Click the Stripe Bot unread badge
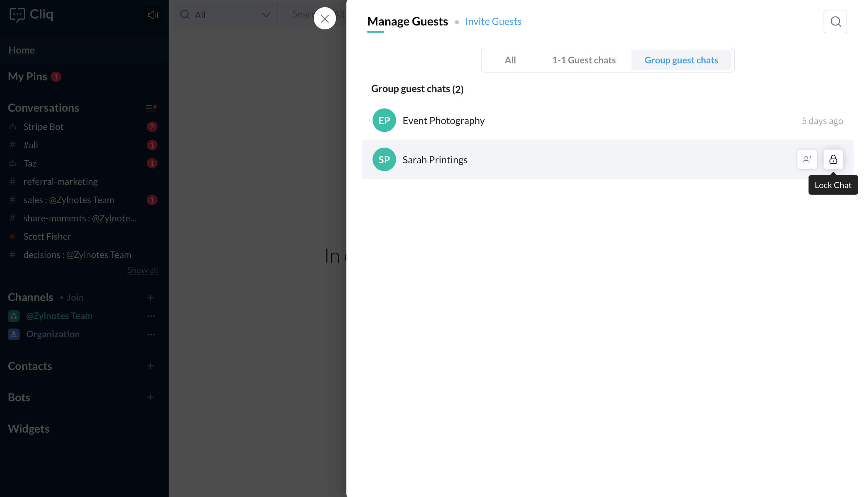This screenshot has width=868, height=497. click(152, 127)
